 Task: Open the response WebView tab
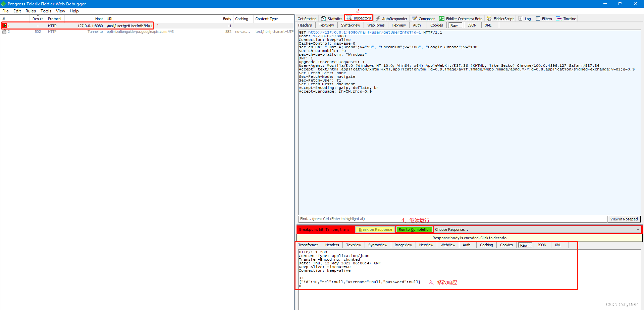448,245
